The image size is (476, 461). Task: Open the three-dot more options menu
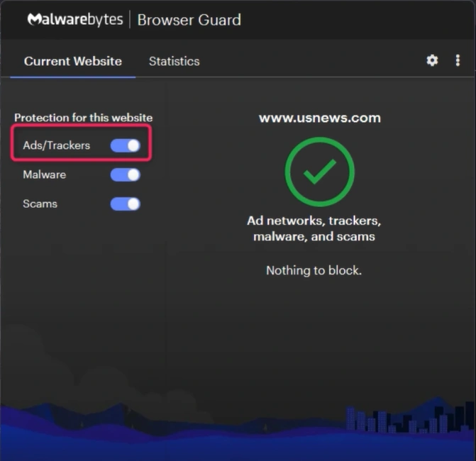(458, 60)
